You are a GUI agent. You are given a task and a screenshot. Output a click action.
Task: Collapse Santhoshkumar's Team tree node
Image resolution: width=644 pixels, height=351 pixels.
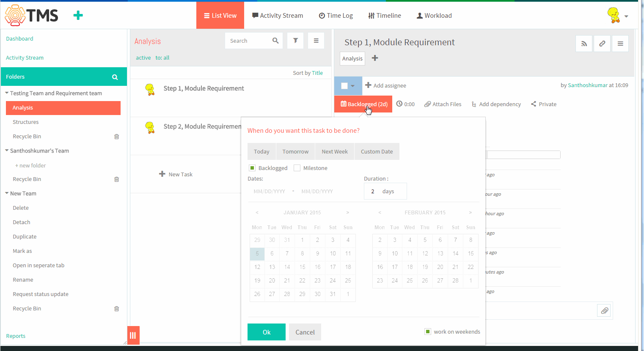pos(7,151)
